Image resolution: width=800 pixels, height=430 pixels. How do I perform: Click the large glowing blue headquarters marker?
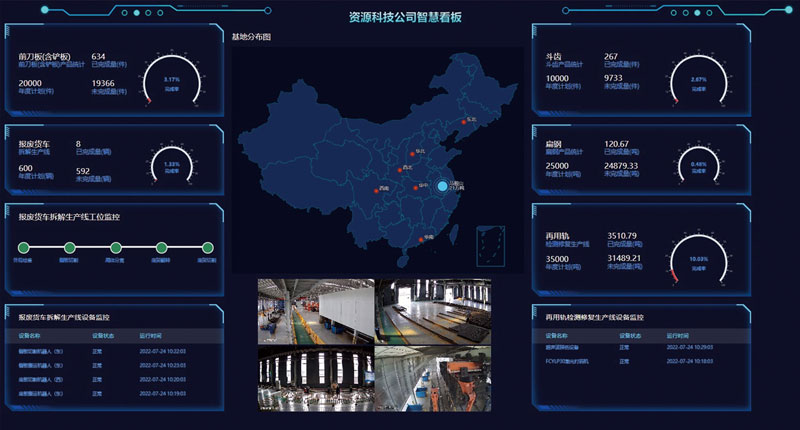pos(443,186)
